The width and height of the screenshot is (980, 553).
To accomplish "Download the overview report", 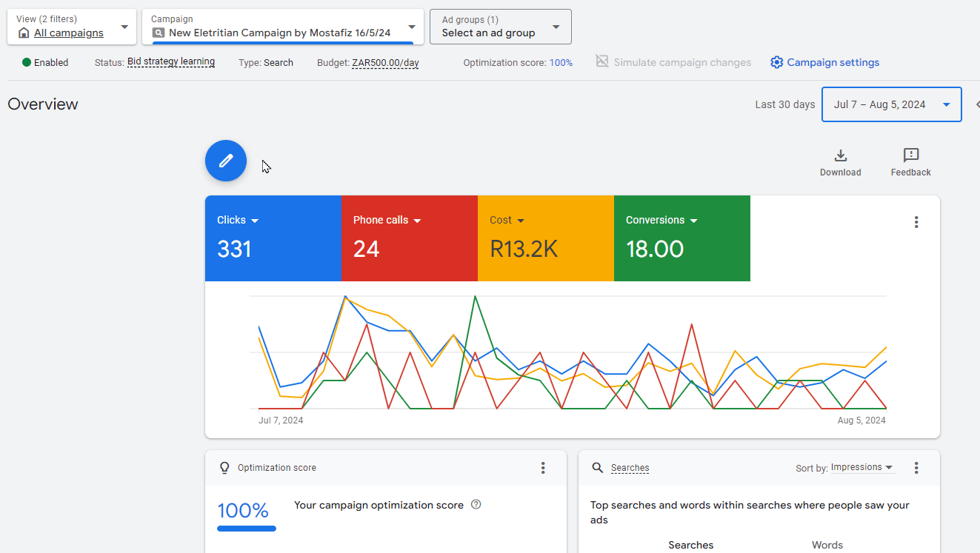I will pyautogui.click(x=840, y=162).
